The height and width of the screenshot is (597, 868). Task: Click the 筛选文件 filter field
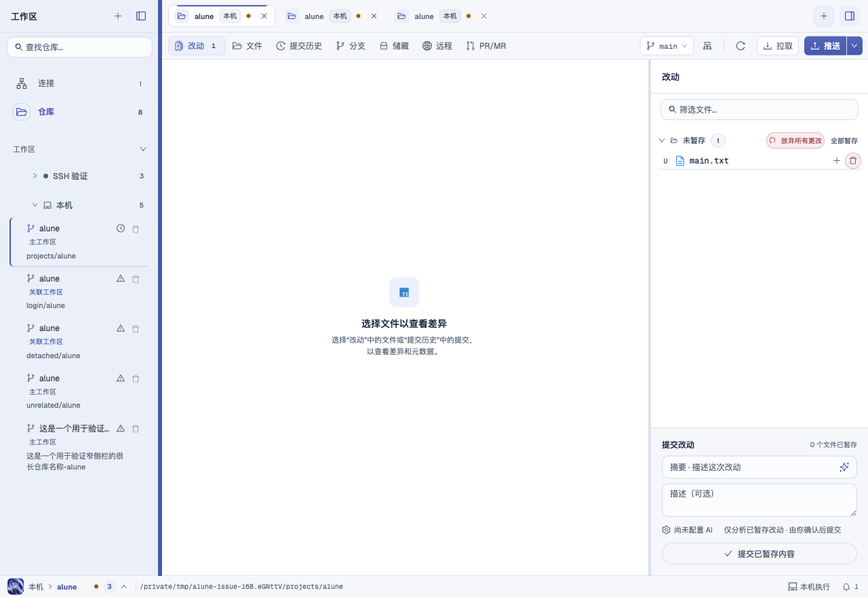click(759, 109)
